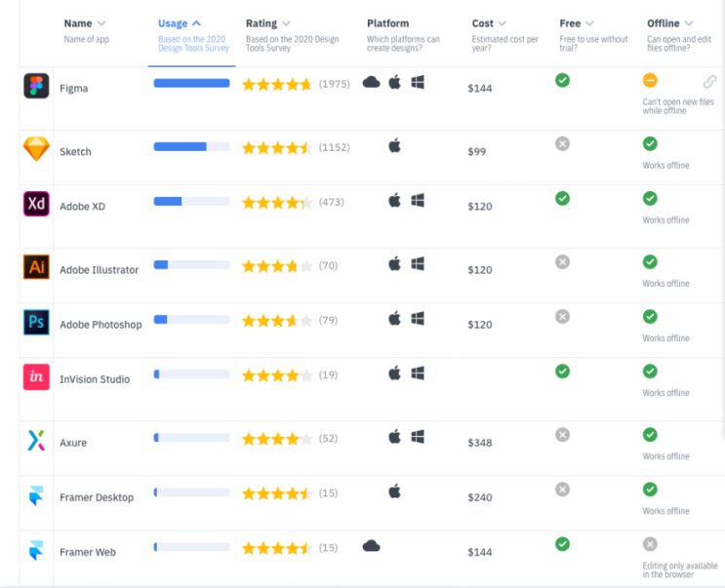This screenshot has width=725, height=588.
Task: Click the Adobe XD logo
Action: [36, 204]
